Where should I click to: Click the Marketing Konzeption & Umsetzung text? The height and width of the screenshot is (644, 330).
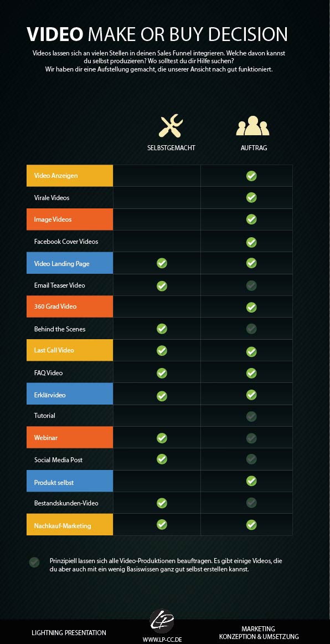[x=259, y=632]
